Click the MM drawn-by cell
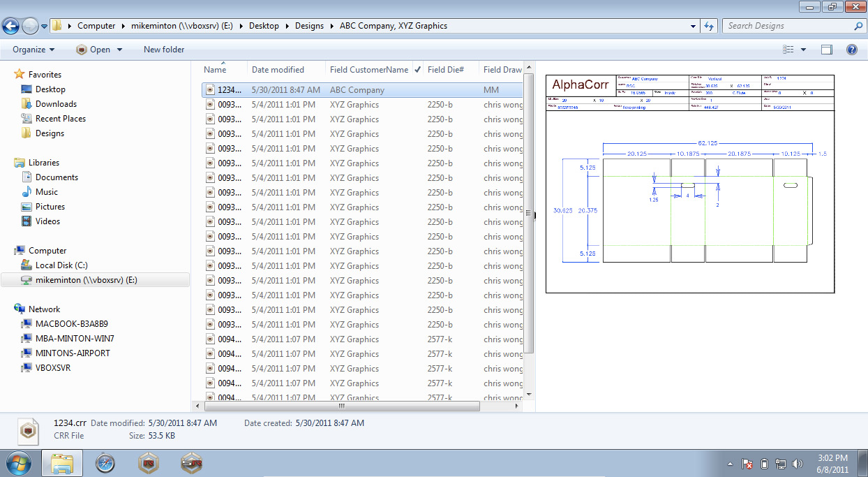The height and width of the screenshot is (477, 868). coord(491,90)
